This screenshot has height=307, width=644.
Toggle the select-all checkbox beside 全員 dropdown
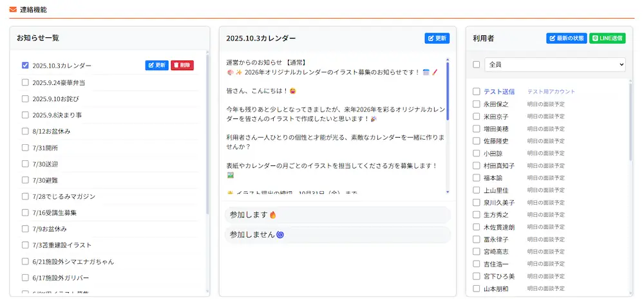(x=477, y=64)
